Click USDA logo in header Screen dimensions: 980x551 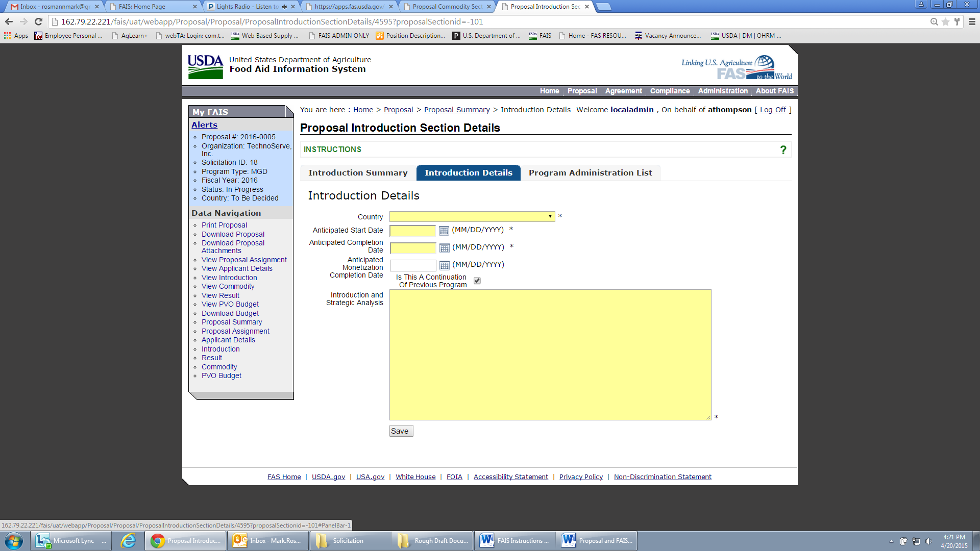point(205,67)
